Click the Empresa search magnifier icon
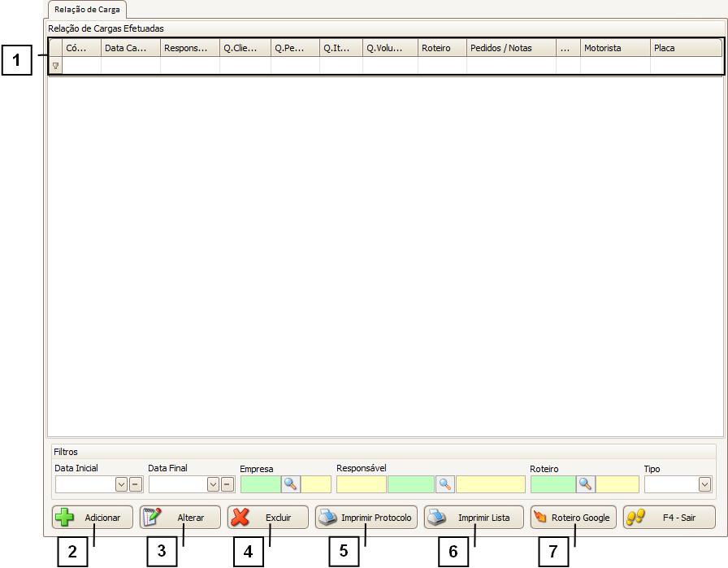728x568 pixels. [291, 484]
